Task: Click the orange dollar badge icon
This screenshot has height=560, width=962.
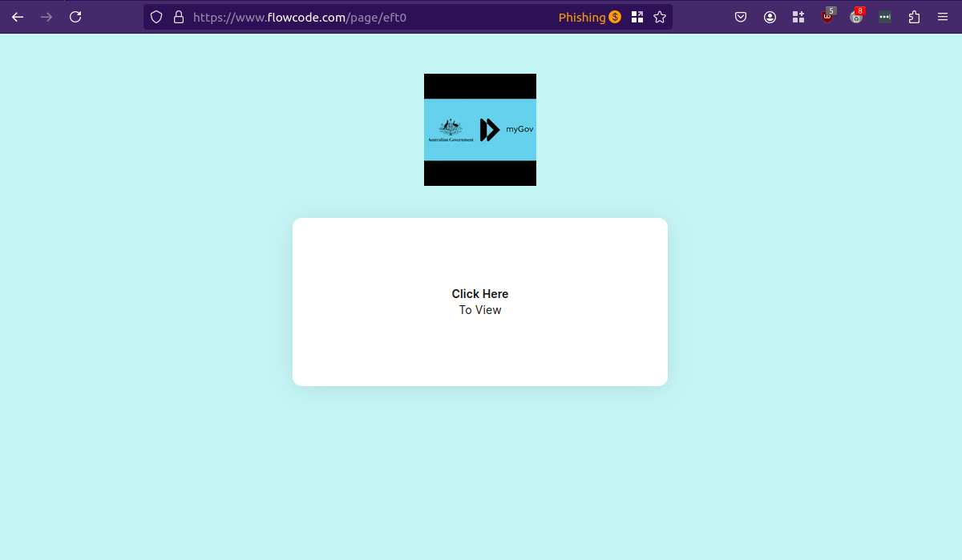Action: (615, 17)
